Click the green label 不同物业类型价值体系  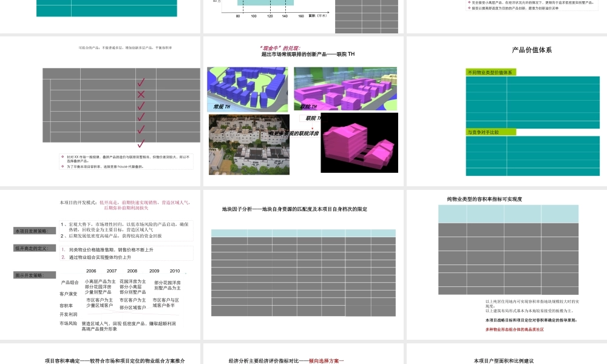click(490, 72)
